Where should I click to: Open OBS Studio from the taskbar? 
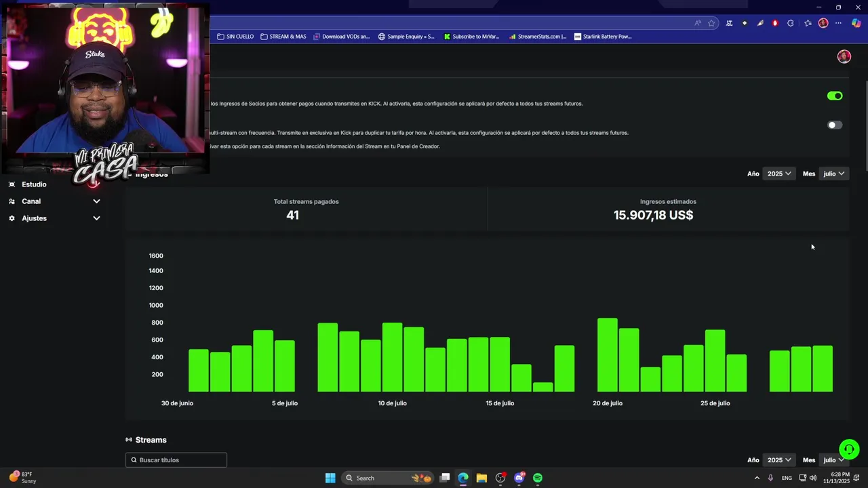[x=500, y=478]
